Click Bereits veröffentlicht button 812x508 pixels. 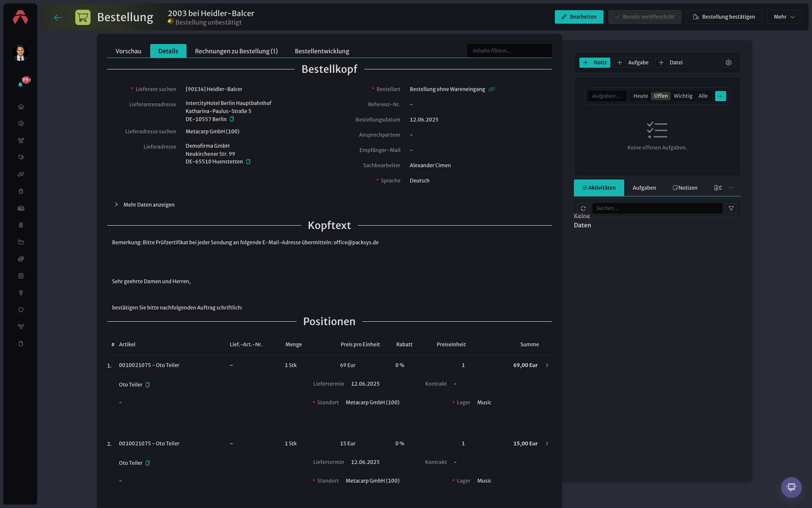pyautogui.click(x=645, y=17)
